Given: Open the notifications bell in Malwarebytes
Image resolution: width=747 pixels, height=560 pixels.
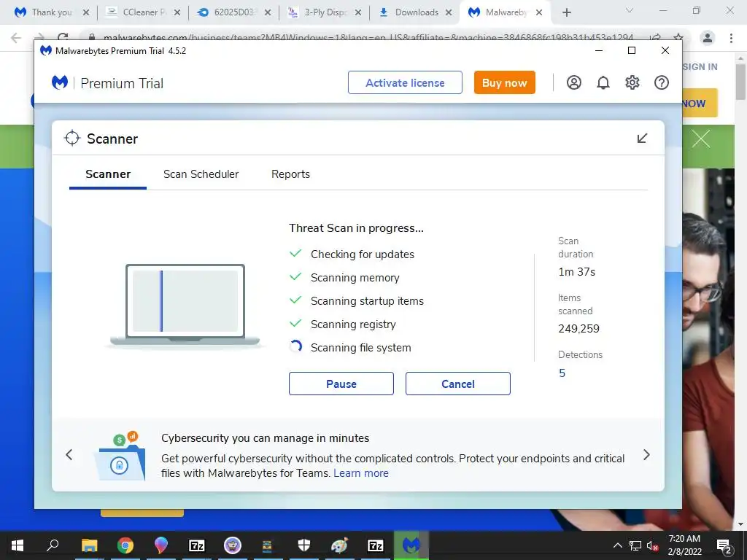Looking at the screenshot, I should [603, 83].
